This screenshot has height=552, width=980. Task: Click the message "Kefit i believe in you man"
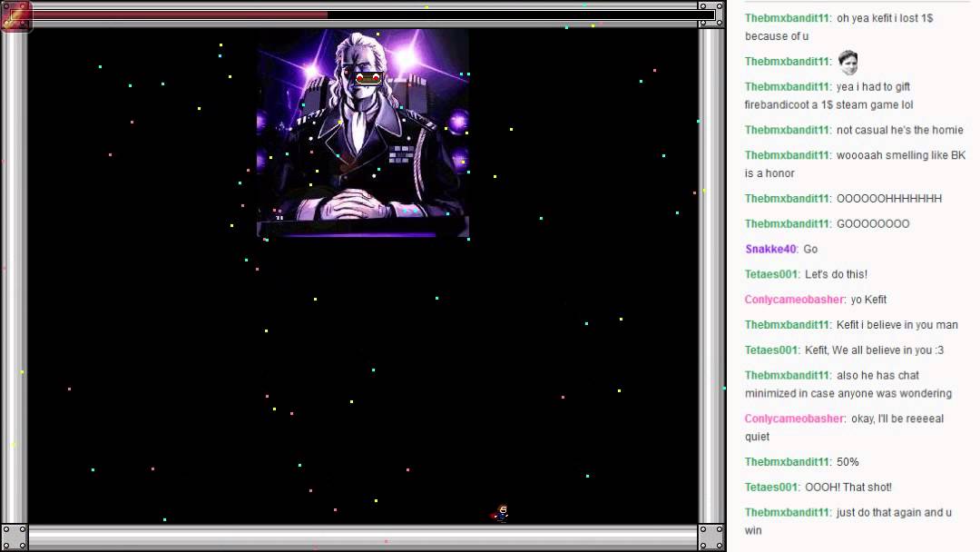click(x=897, y=324)
